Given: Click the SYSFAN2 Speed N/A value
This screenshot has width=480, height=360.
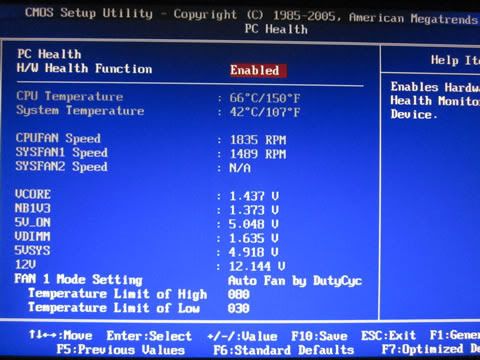Looking at the screenshot, I should tap(240, 168).
